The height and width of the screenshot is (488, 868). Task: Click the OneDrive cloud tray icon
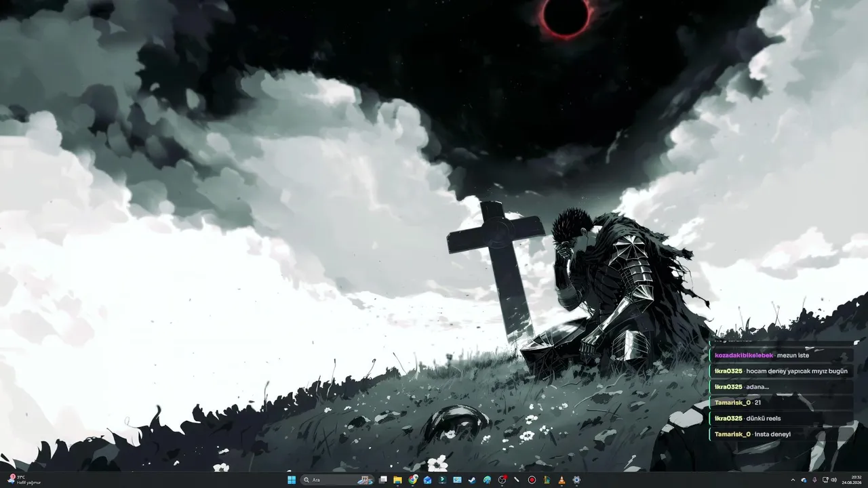coord(804,480)
